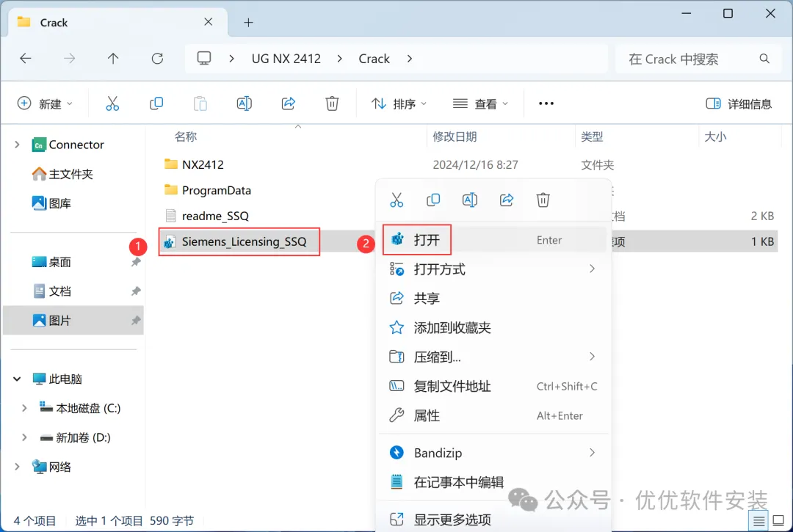Click the Share icon in the context menu
Screen dimensions: 793x532
506,200
